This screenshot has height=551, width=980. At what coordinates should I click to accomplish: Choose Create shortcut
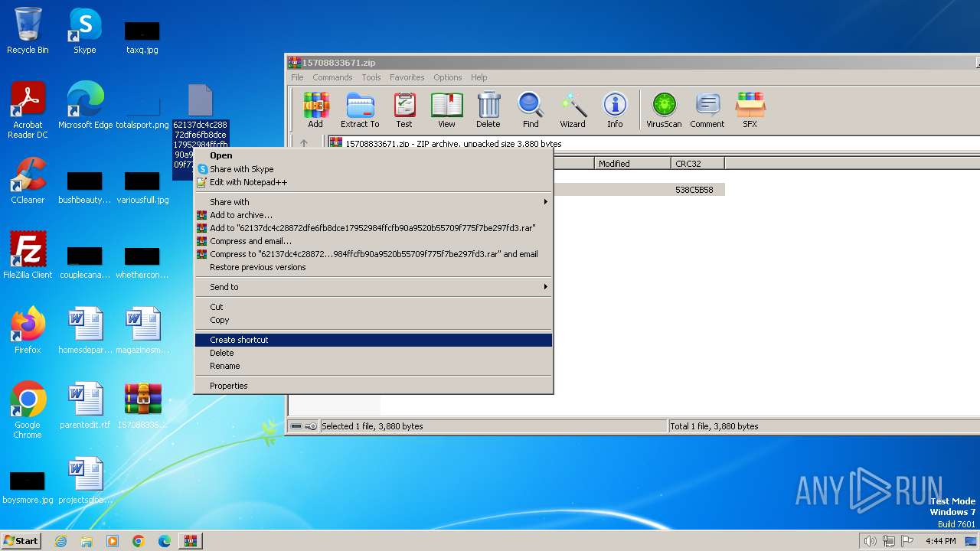(374, 340)
